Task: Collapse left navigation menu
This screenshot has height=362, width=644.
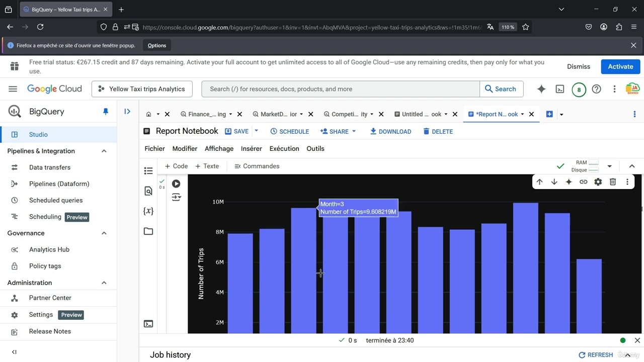Action: click(x=14, y=352)
